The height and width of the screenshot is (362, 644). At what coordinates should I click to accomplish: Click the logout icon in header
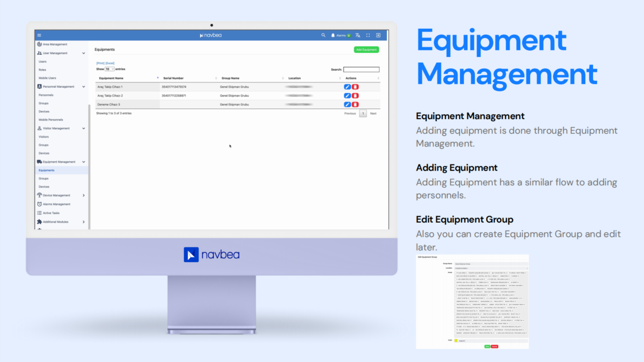pyautogui.click(x=378, y=35)
